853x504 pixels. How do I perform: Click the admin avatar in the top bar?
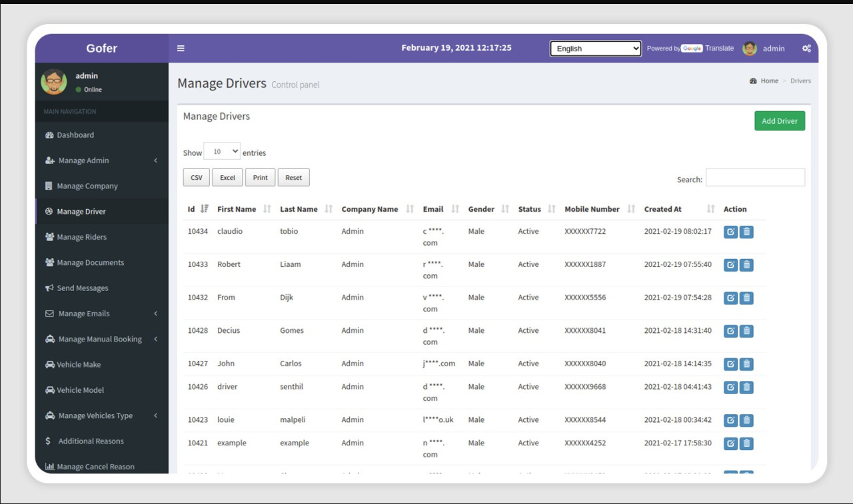click(x=750, y=48)
